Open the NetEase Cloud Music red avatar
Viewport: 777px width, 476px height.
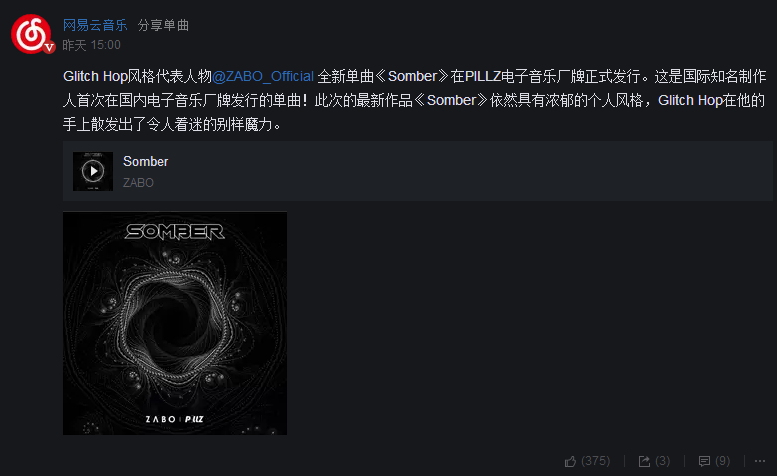(x=31, y=34)
